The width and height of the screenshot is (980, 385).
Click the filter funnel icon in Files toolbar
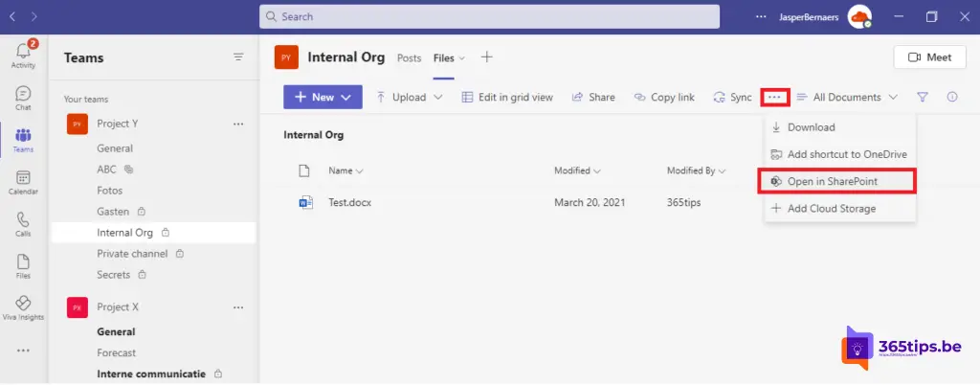point(923,97)
